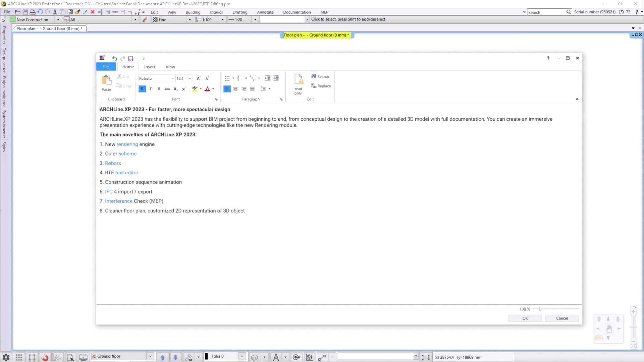Toggle bold formatting in the RTF editor
Screen dimensions: 644x362
[142, 89]
